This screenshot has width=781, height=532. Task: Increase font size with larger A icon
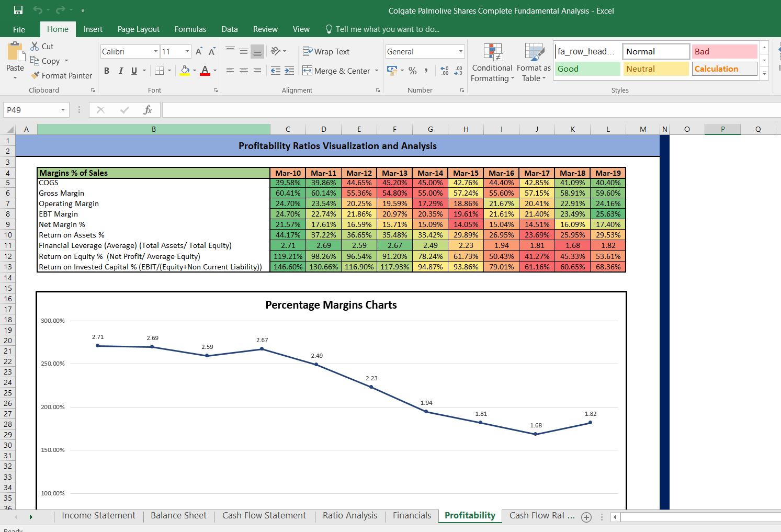click(199, 51)
